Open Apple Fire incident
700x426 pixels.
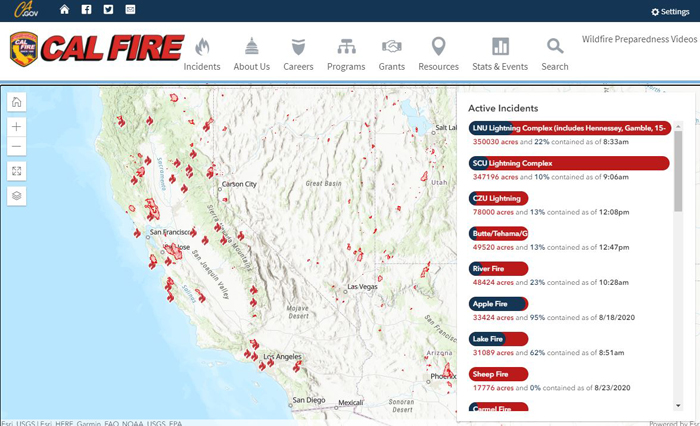498,304
